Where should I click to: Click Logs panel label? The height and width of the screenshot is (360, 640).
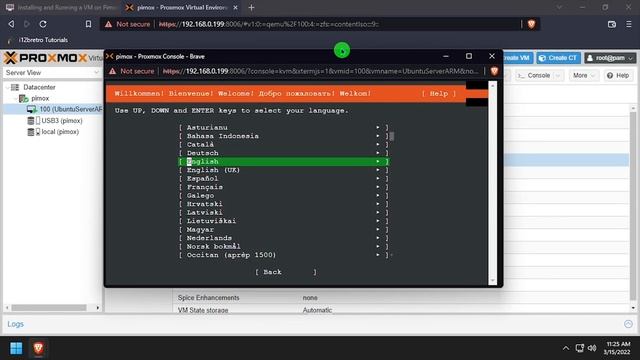[16, 324]
